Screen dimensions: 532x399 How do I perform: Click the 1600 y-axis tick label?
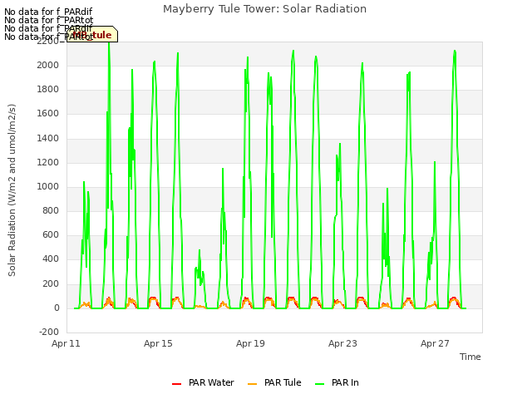48,114
